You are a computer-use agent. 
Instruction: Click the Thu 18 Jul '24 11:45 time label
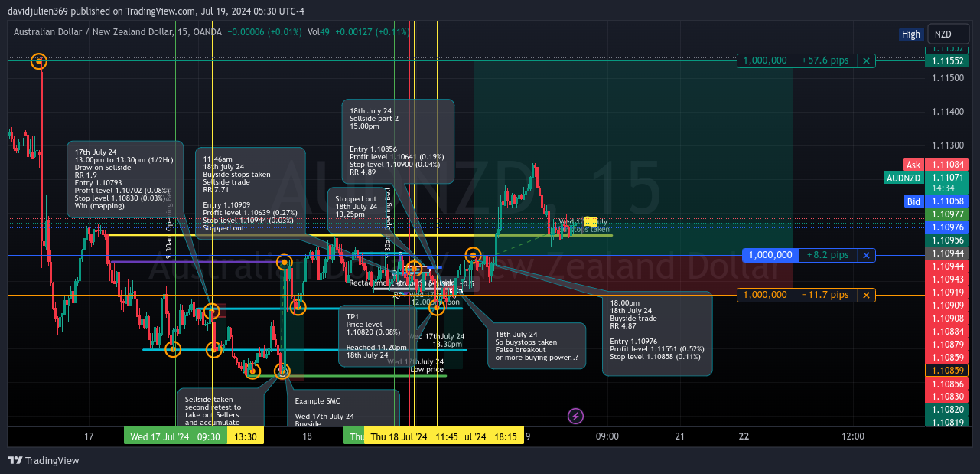click(415, 436)
